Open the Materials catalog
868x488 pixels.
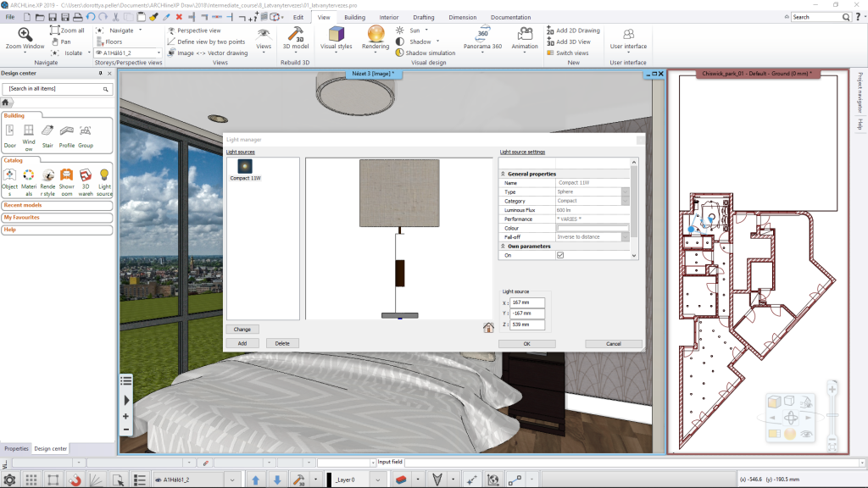29,183
